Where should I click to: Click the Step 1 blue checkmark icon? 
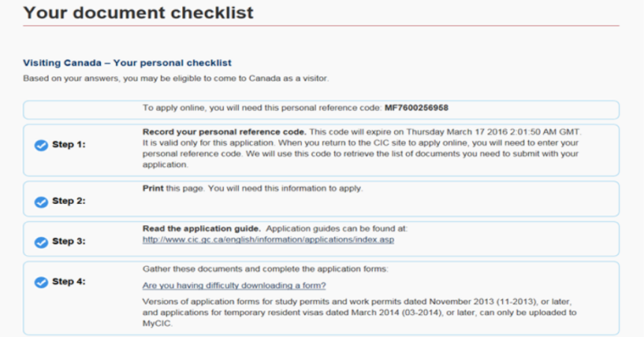41,145
